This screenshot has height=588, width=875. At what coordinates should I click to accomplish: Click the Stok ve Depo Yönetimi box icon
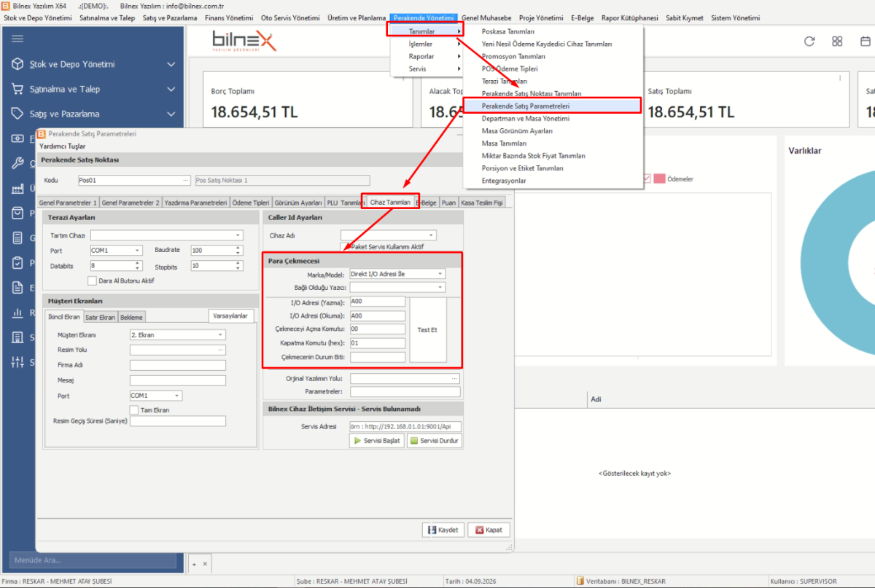[x=17, y=64]
